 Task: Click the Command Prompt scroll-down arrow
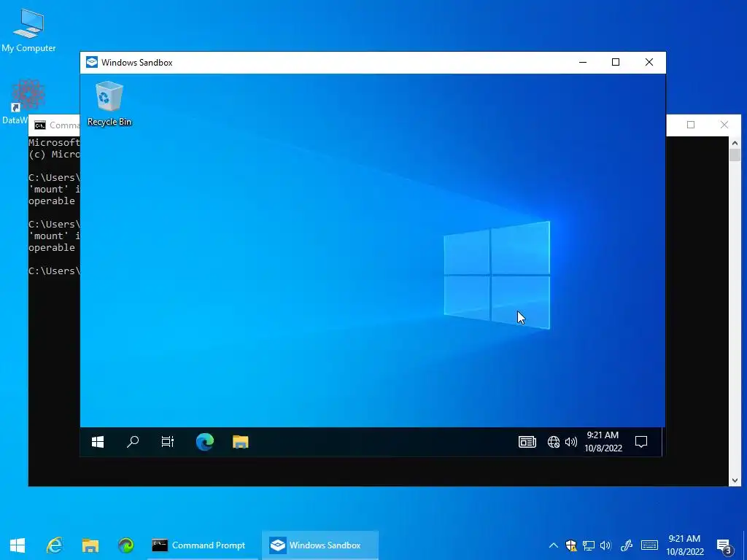point(735,481)
